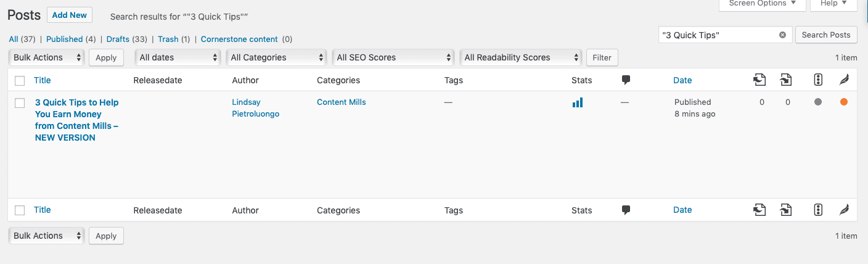This screenshot has width=868, height=264.
Task: Select the checkbox for the 3 Quick Tips post
Action: [x=20, y=103]
